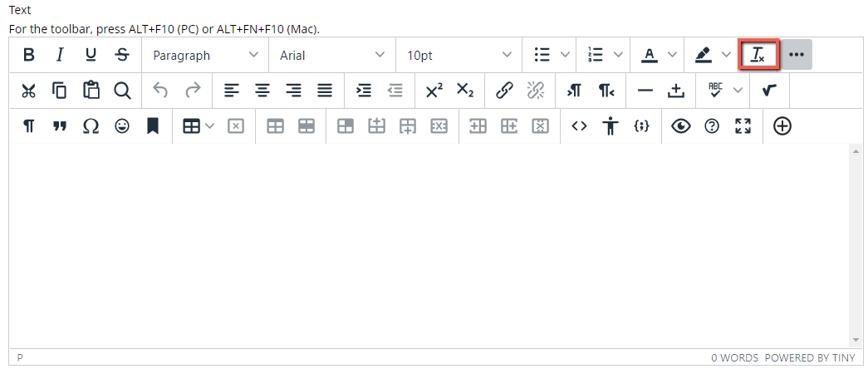Run the accessibility checker

pyautogui.click(x=610, y=126)
